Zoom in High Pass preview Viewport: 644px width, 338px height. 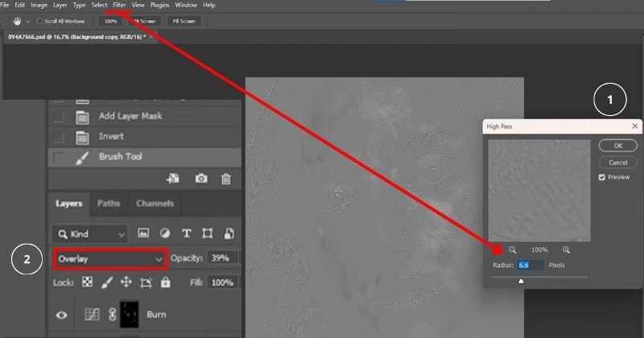(x=566, y=249)
